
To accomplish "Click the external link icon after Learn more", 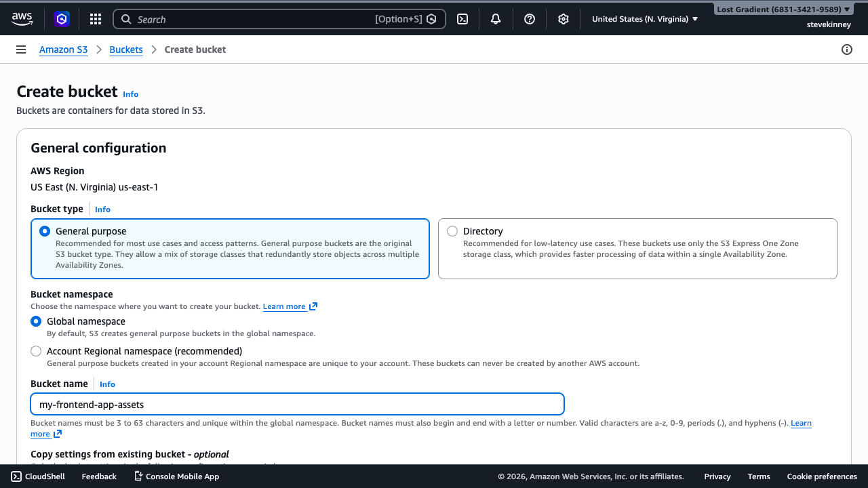I will [313, 306].
